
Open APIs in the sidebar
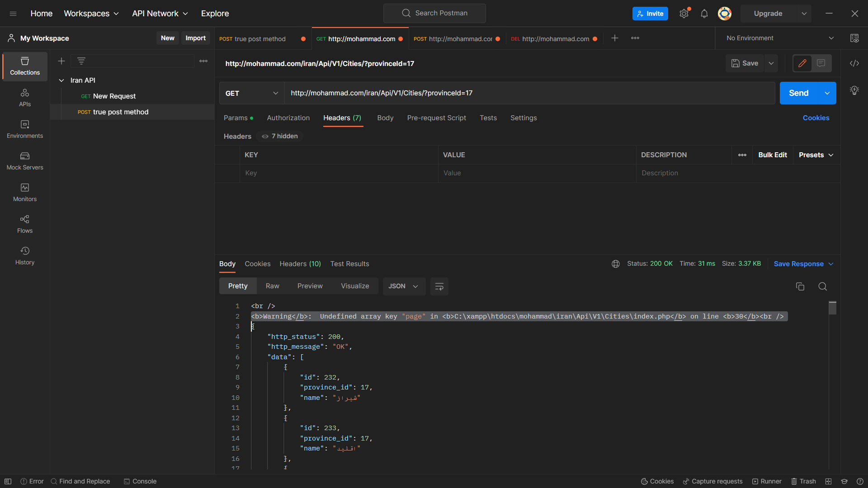click(x=25, y=98)
